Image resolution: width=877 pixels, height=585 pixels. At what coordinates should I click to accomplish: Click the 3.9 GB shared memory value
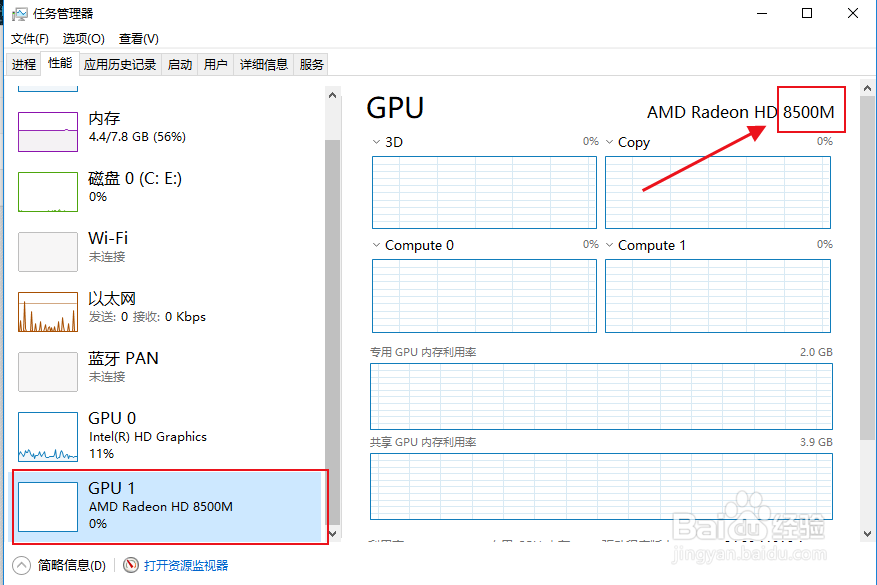pos(816,442)
